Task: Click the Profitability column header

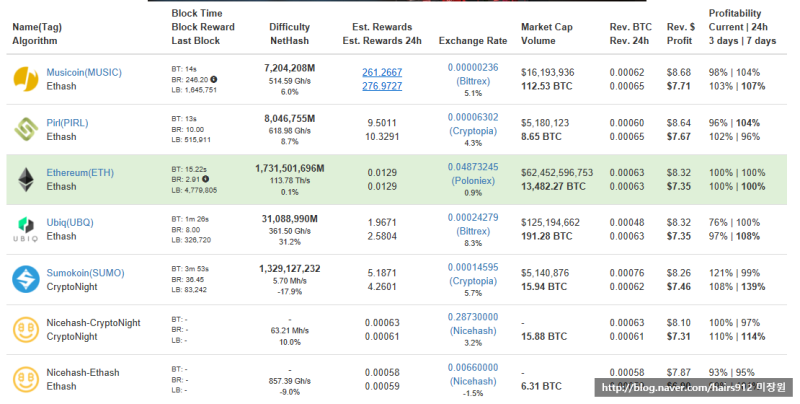Action: 735,13
